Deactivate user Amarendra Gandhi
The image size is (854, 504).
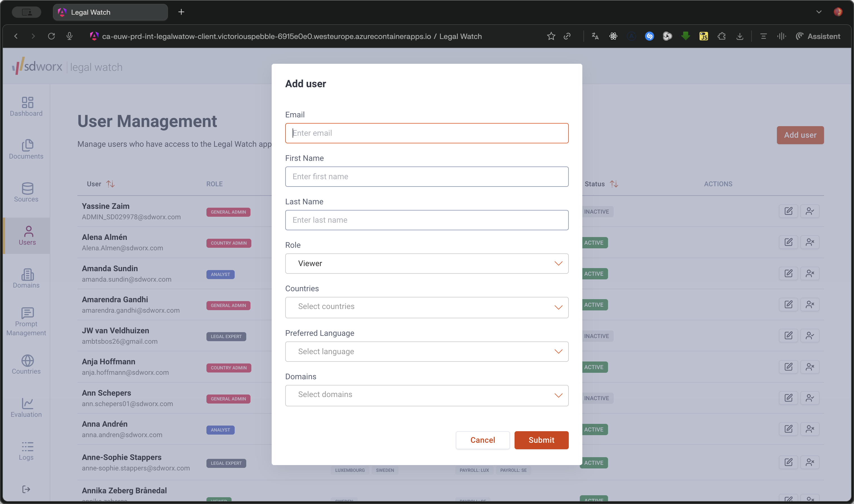810,304
